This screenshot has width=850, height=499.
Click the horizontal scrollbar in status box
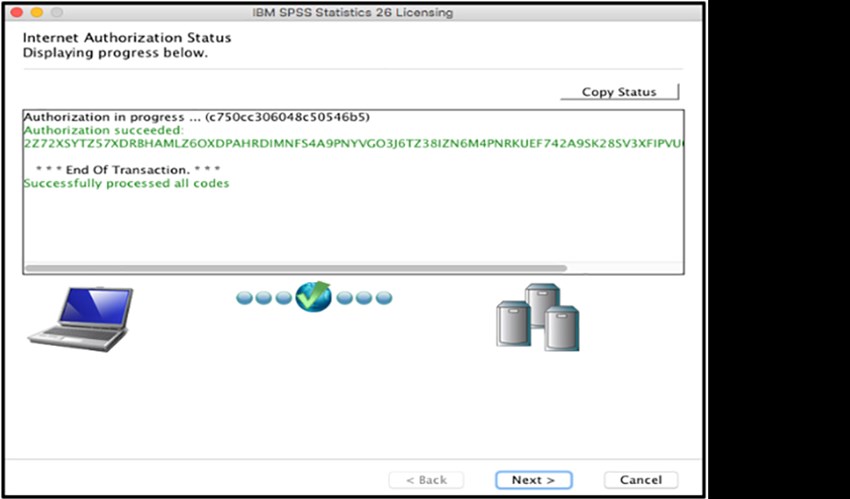296,268
